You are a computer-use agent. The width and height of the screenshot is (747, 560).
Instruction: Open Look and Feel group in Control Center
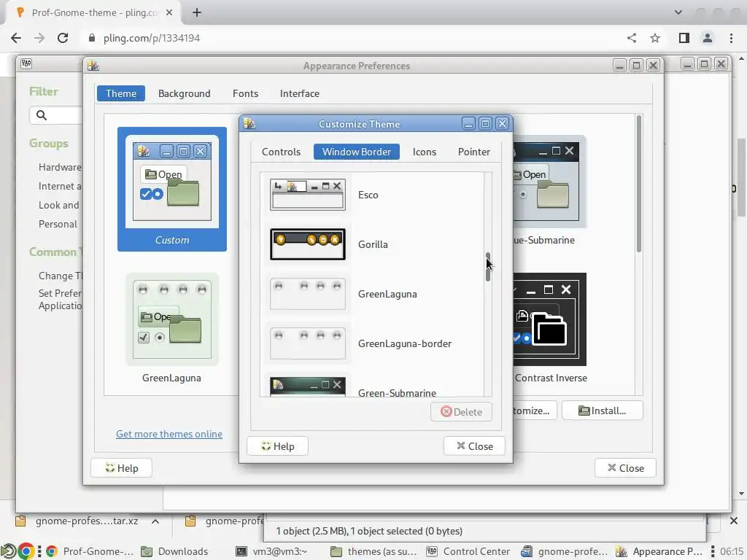(59, 205)
